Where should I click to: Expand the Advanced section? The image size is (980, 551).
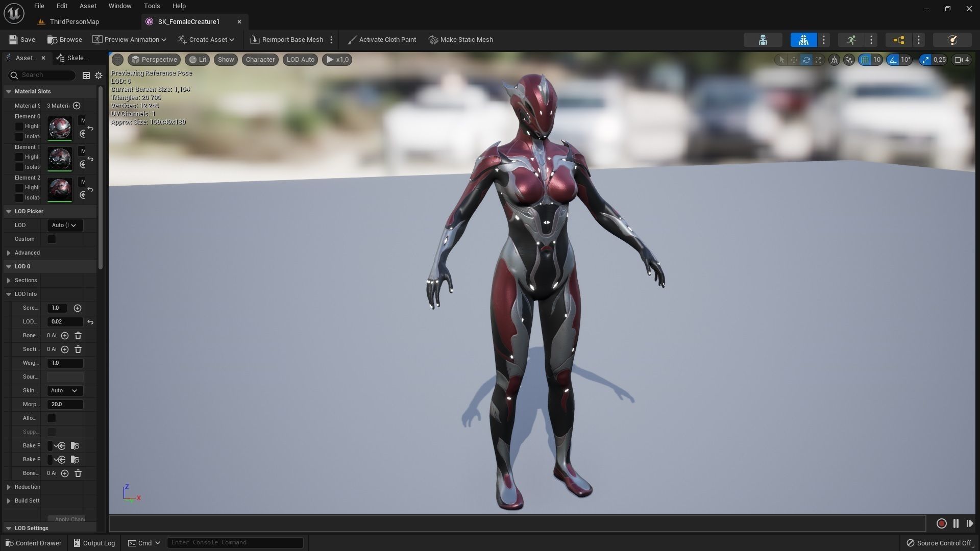click(9, 253)
